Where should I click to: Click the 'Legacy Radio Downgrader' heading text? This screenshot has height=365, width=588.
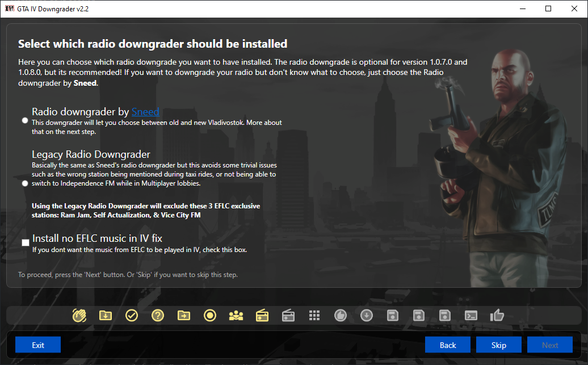tap(91, 154)
